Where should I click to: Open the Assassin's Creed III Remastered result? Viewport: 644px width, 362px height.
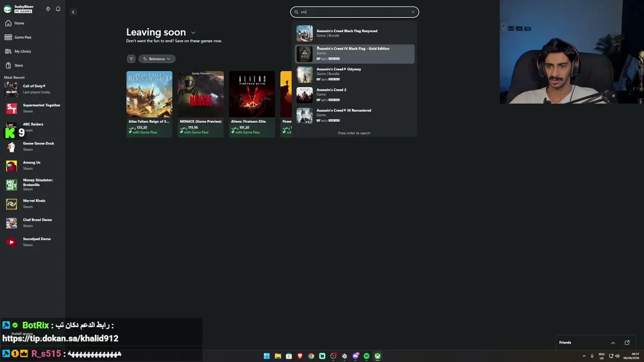click(x=354, y=116)
